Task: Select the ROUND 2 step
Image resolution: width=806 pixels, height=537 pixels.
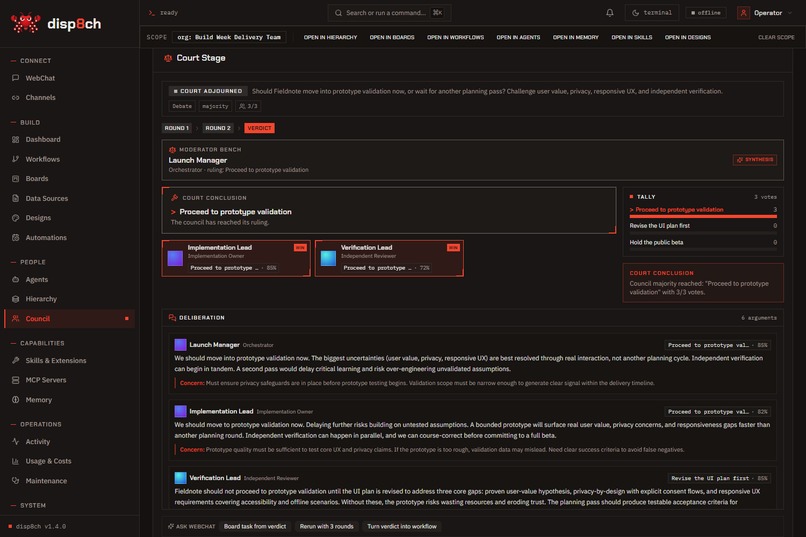Action: (x=218, y=128)
